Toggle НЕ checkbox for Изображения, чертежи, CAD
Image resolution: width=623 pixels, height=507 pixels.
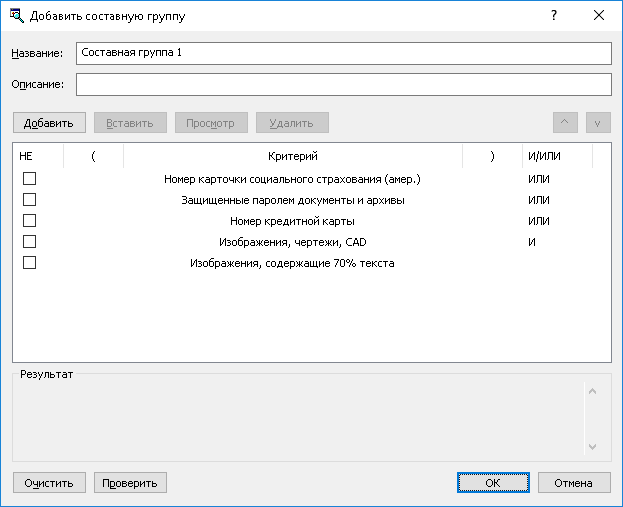pyautogui.click(x=29, y=242)
